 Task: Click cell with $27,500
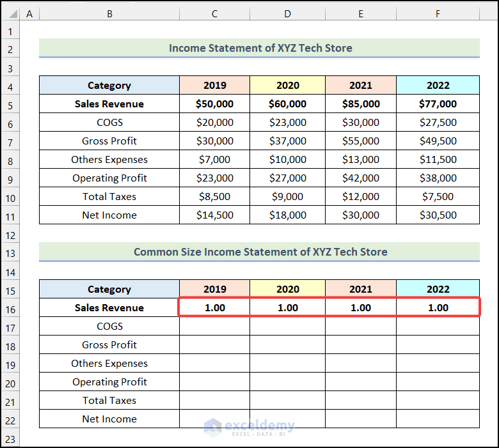pos(438,122)
